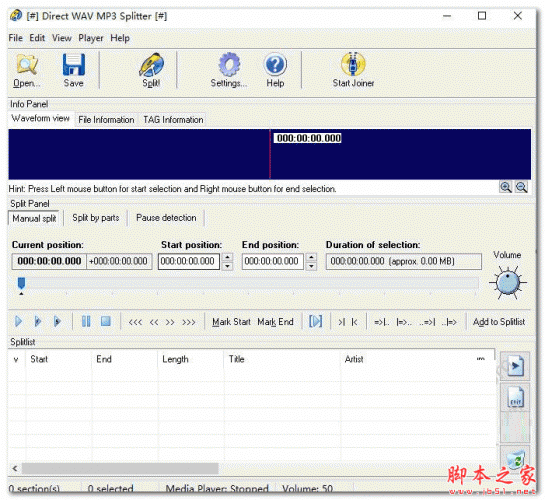This screenshot has width=545, height=500.
Task: Switch to the TAG Information tab
Action: (173, 120)
